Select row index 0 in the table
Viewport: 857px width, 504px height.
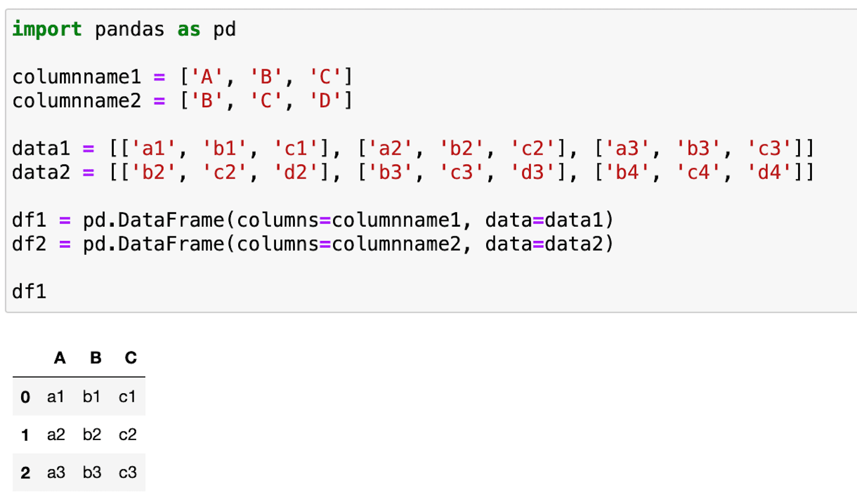[x=25, y=397]
